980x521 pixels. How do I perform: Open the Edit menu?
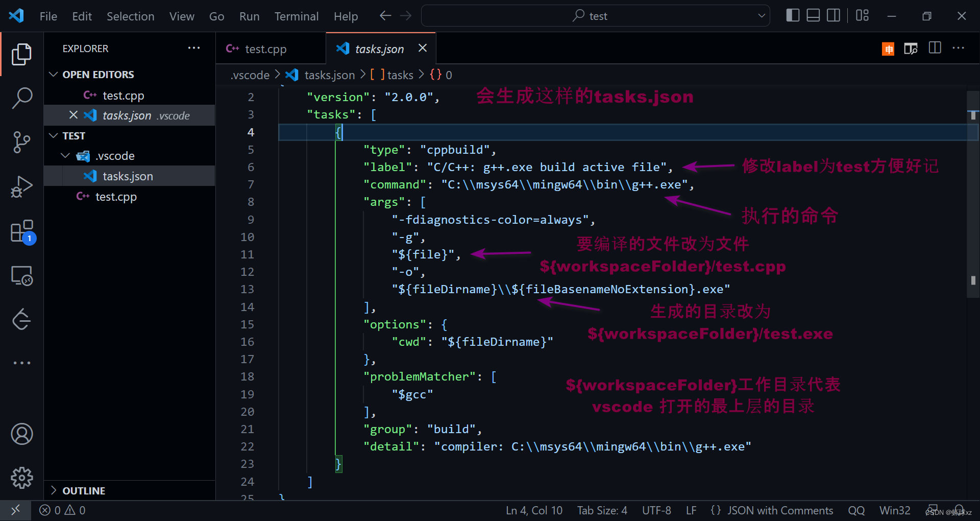[x=82, y=16]
